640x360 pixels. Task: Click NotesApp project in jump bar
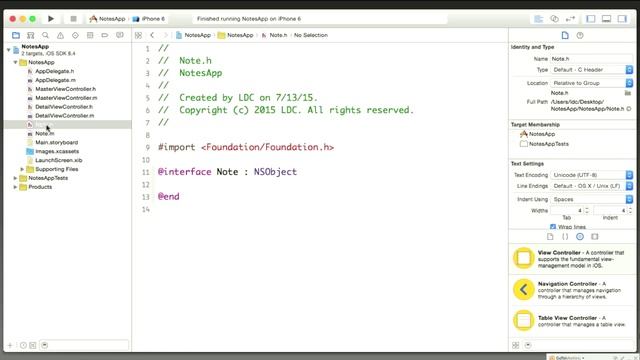click(193, 36)
